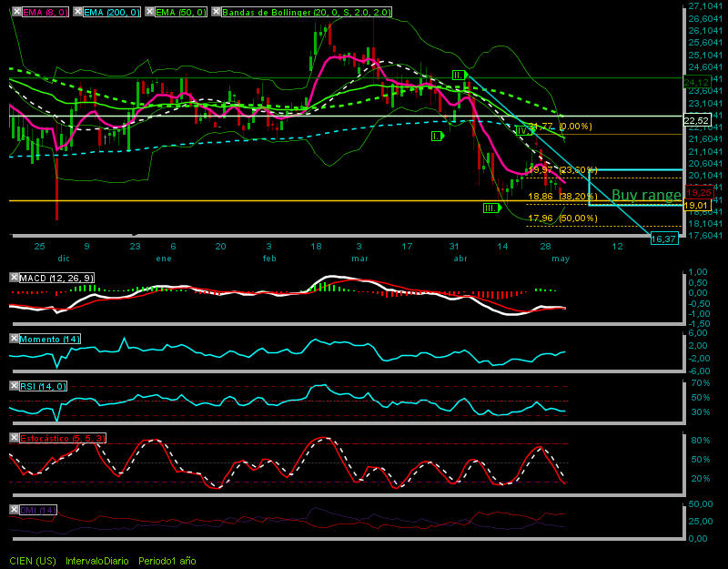This screenshot has height=569, width=728.
Task: Select the MACD (12, 26, 9) label
Action: point(56,278)
